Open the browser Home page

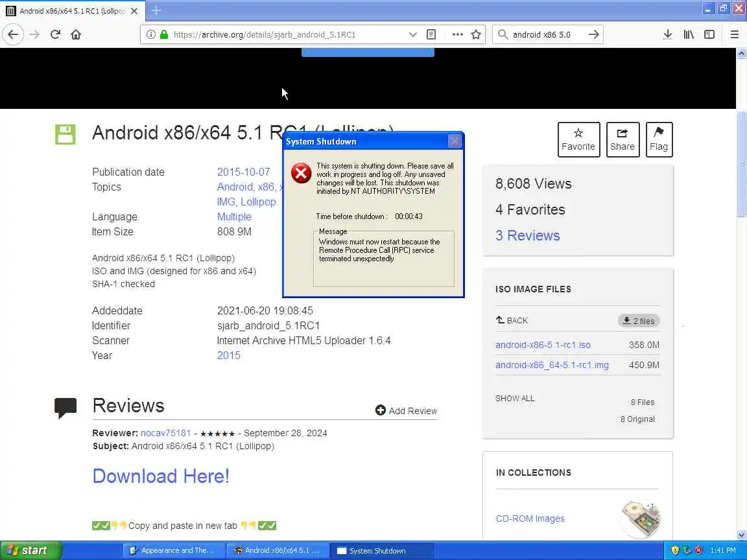[76, 34]
